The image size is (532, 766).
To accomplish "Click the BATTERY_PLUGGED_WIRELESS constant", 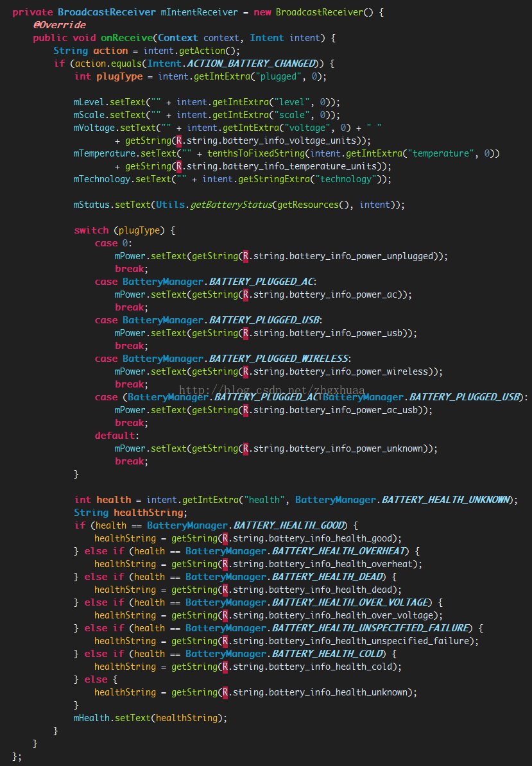I will click(279, 359).
